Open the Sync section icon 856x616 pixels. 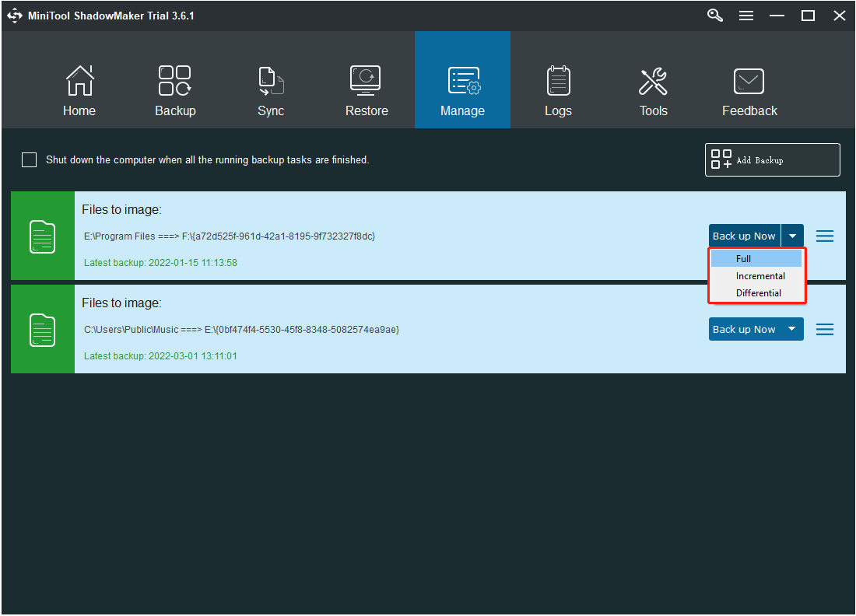click(271, 82)
